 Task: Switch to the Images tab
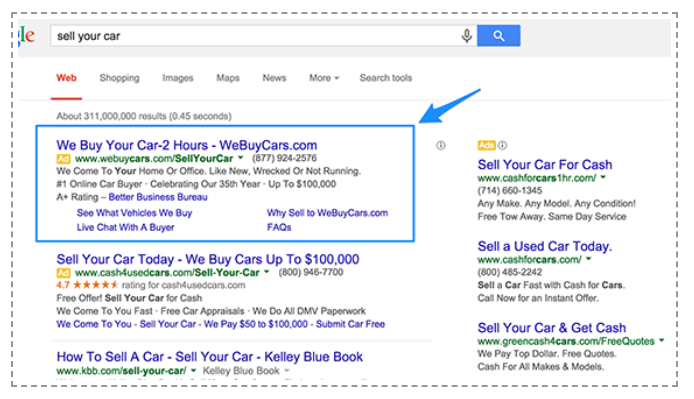click(x=177, y=78)
